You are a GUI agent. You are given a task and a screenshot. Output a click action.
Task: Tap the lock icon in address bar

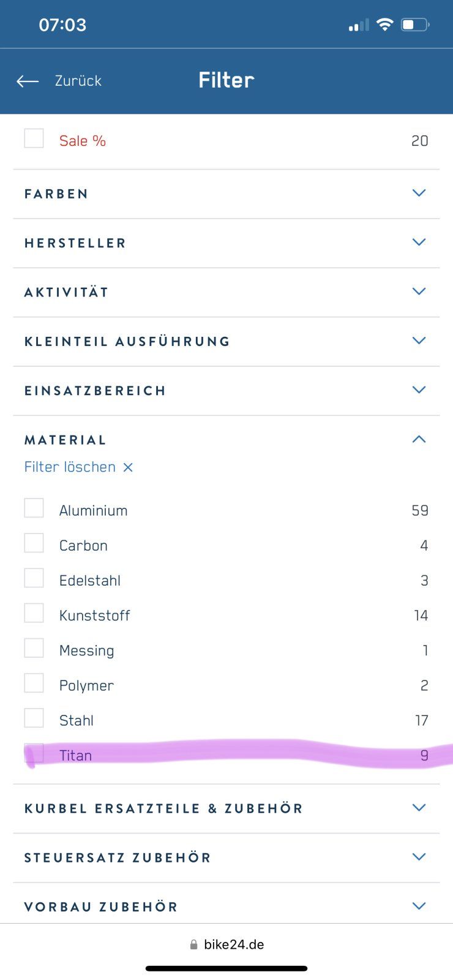pyautogui.click(x=193, y=944)
